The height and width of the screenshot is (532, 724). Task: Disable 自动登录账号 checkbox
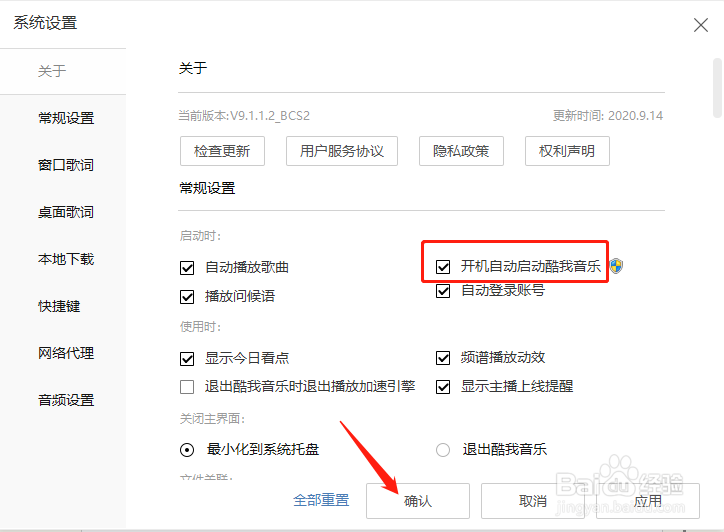[443, 291]
